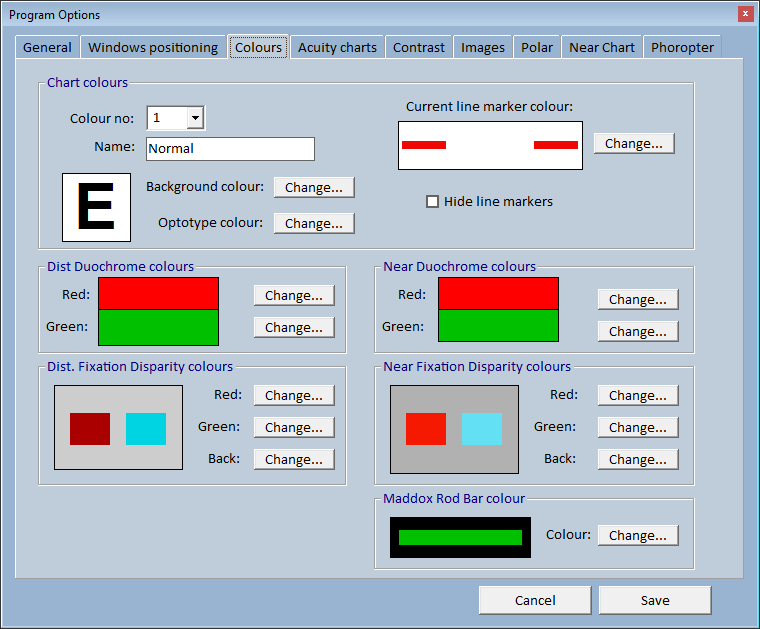Switch to the General tab
The image size is (760, 629).
click(x=47, y=47)
